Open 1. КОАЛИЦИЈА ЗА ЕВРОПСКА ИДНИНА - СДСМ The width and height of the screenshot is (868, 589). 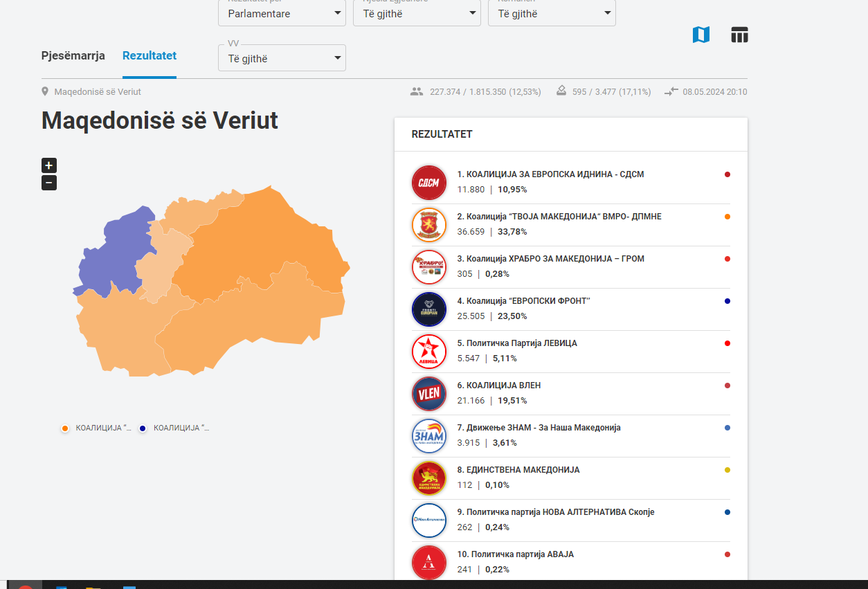550,174
